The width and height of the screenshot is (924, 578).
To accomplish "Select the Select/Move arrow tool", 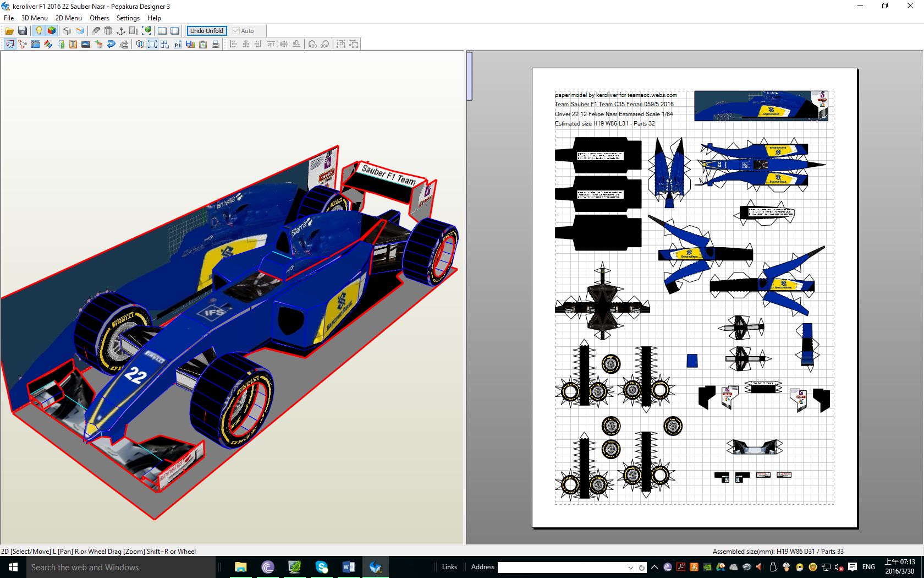I will pos(10,44).
